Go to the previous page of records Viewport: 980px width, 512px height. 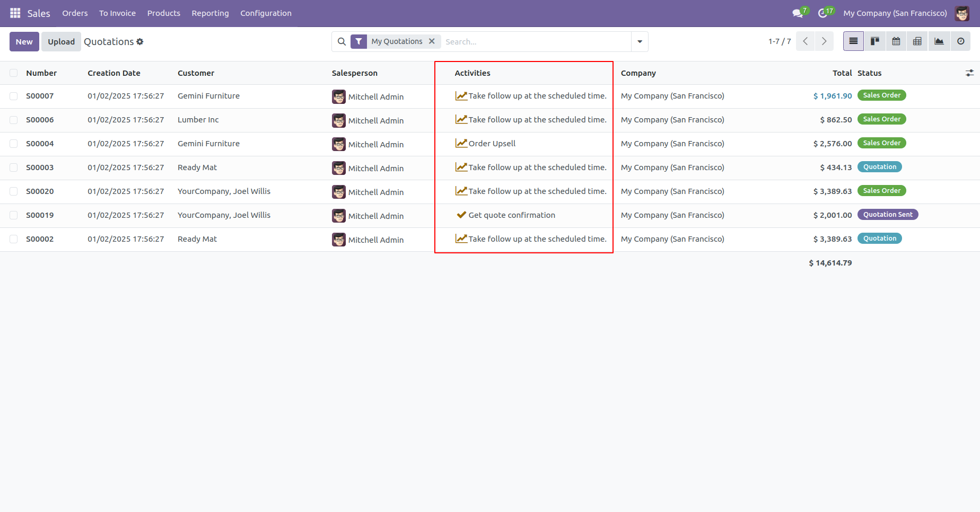(805, 41)
